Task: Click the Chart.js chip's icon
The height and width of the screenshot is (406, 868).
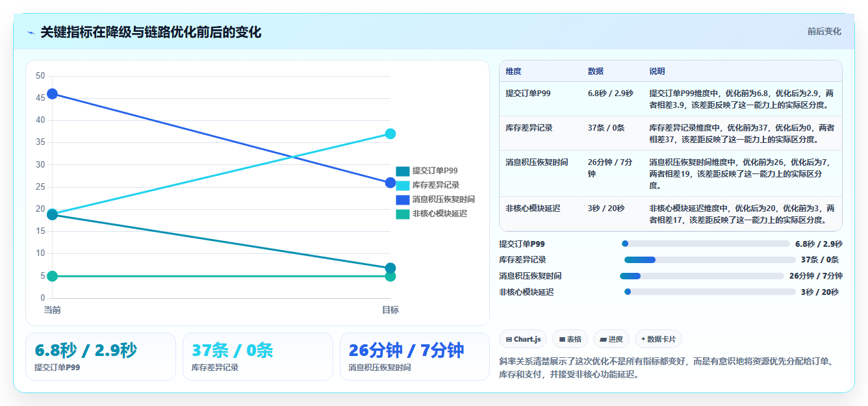Action: point(509,339)
